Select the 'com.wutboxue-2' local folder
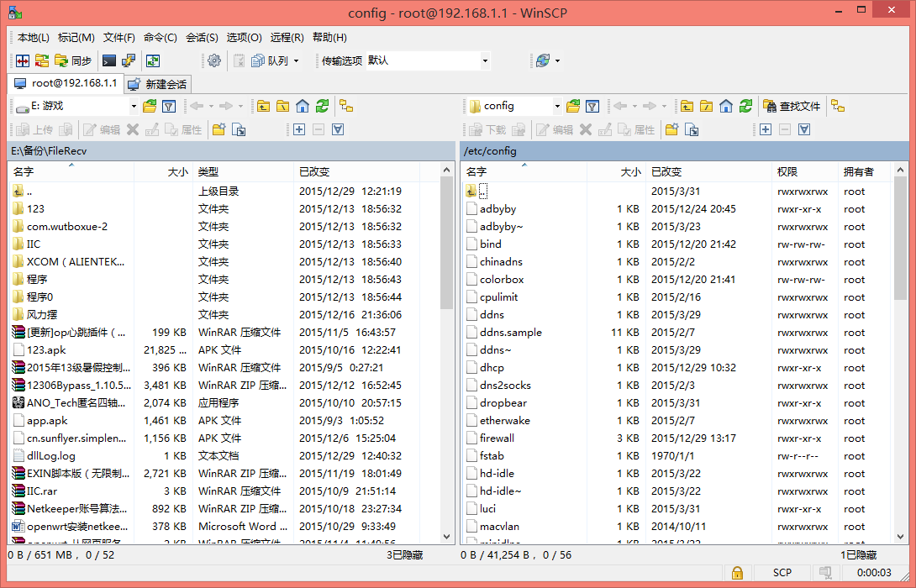 pyautogui.click(x=67, y=227)
